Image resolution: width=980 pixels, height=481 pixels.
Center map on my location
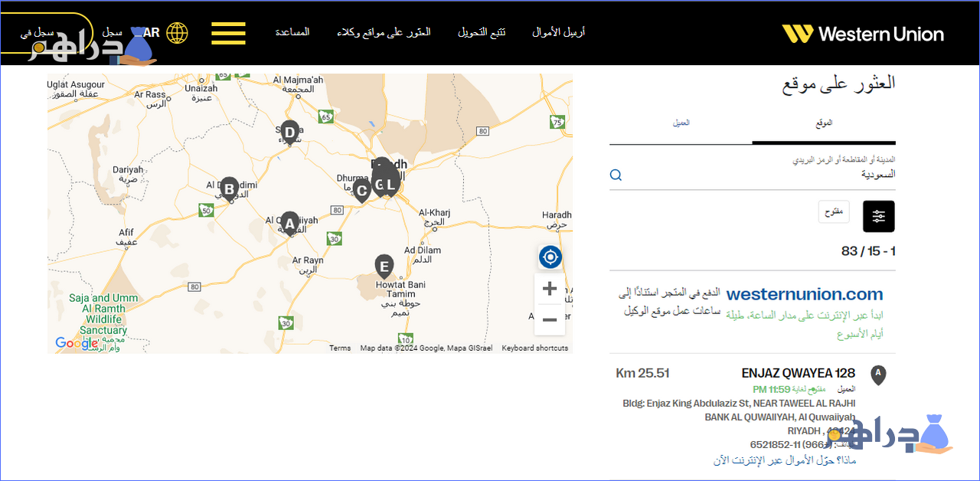pos(550,257)
